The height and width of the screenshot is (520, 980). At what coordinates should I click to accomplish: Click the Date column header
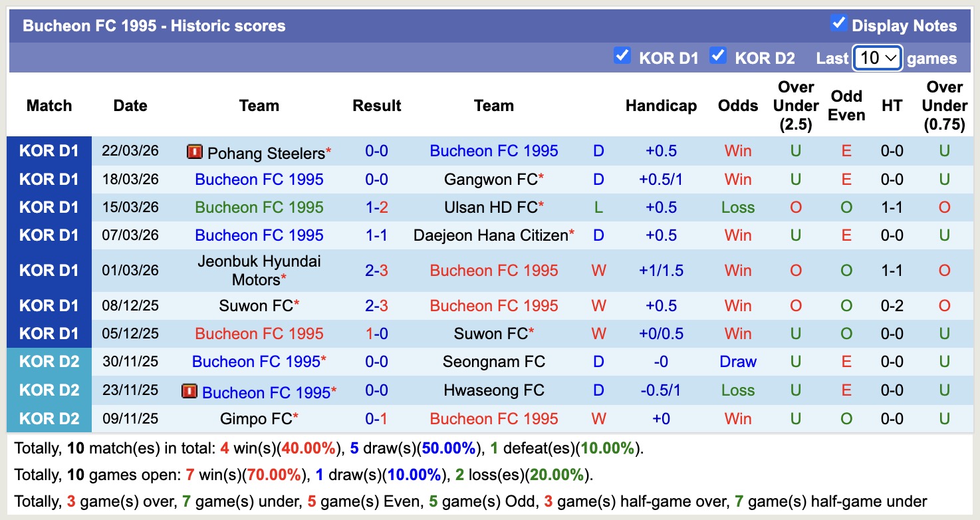click(130, 106)
